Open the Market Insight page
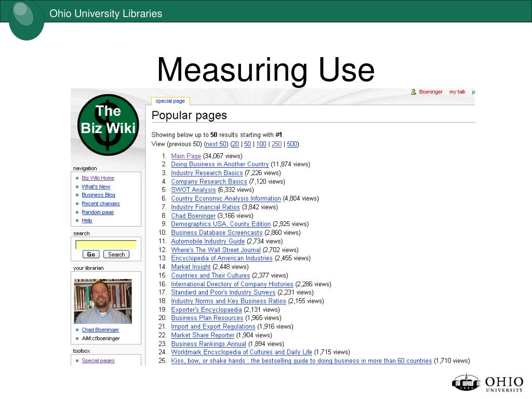 tap(191, 267)
